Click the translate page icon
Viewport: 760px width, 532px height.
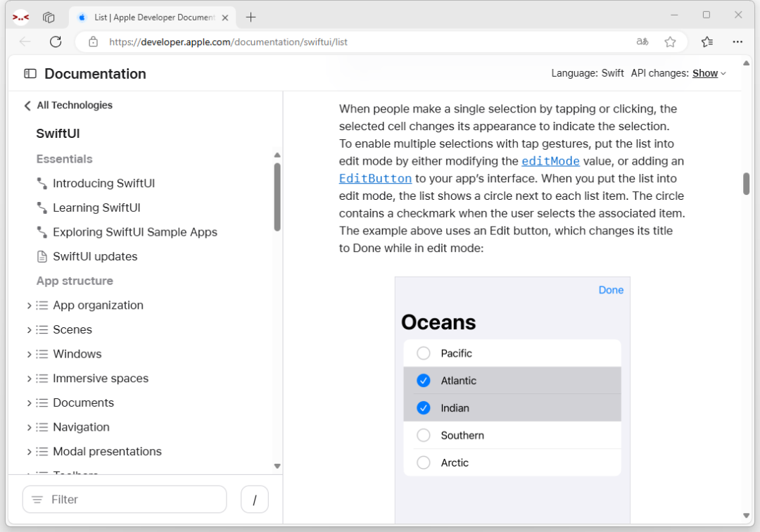(642, 42)
